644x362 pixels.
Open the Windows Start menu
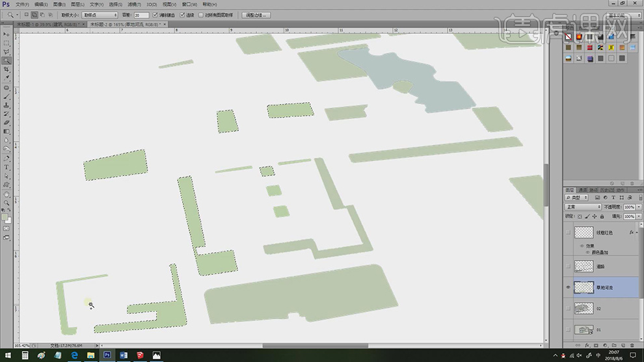(8, 355)
